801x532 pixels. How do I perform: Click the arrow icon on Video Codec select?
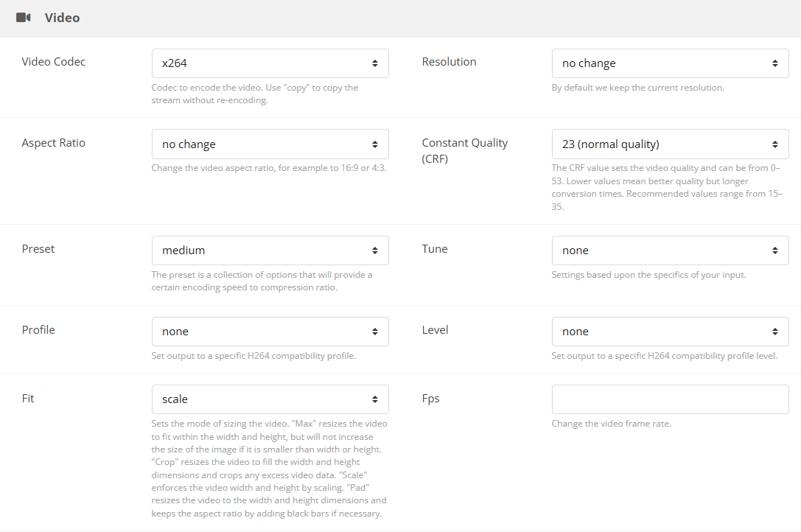tap(375, 63)
